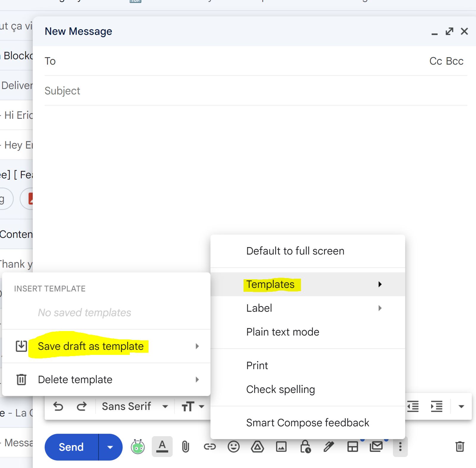476x468 pixels.
Task: Click the insert link icon
Action: click(x=210, y=447)
